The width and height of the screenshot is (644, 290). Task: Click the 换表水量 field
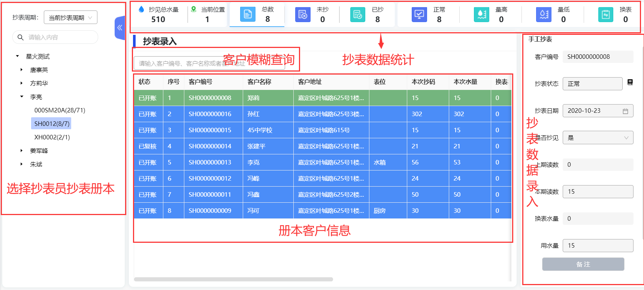[598, 218]
